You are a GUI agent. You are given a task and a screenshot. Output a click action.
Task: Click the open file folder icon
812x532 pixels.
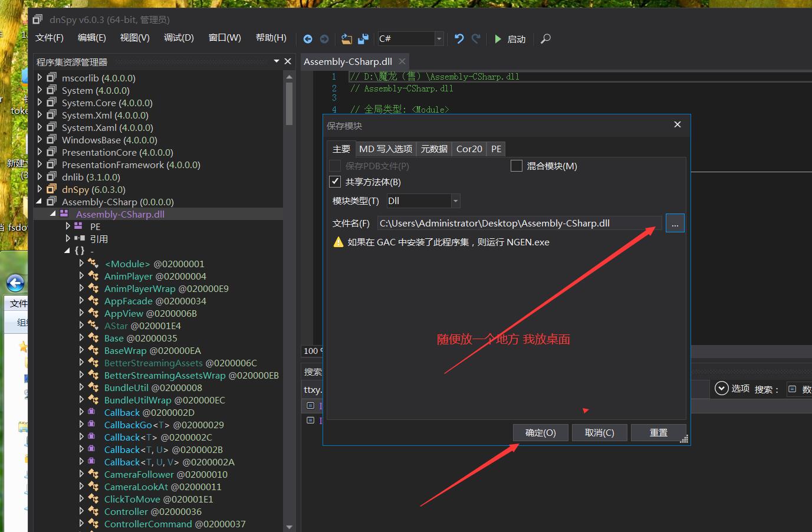pos(347,39)
